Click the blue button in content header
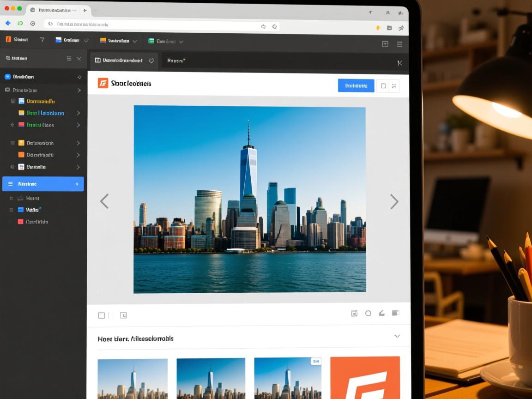Viewport: 532px width, 399px height. click(x=356, y=85)
